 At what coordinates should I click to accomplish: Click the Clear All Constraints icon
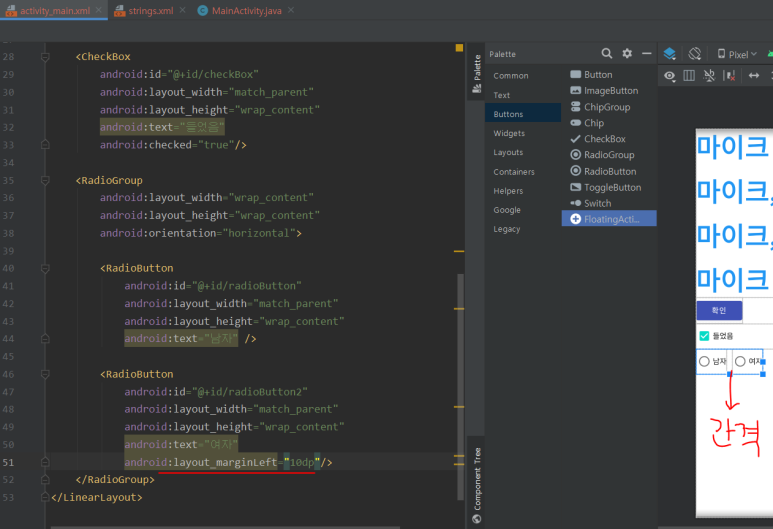729,75
